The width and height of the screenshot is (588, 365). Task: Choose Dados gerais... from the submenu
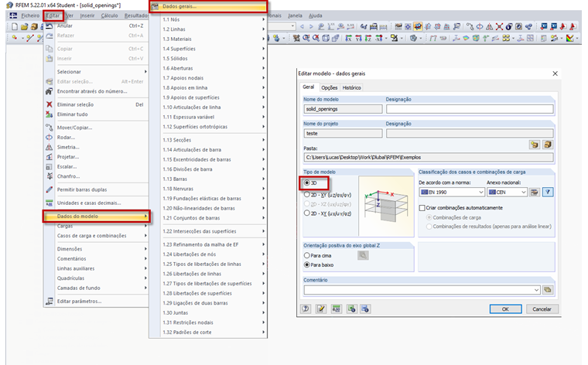pyautogui.click(x=208, y=7)
